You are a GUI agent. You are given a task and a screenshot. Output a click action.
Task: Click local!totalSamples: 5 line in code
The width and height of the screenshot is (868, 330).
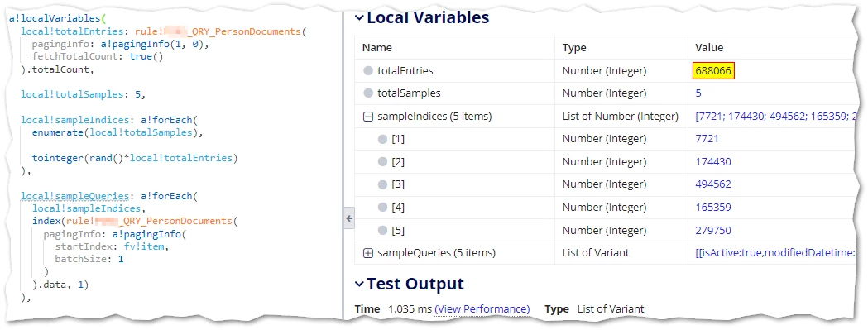[x=83, y=94]
